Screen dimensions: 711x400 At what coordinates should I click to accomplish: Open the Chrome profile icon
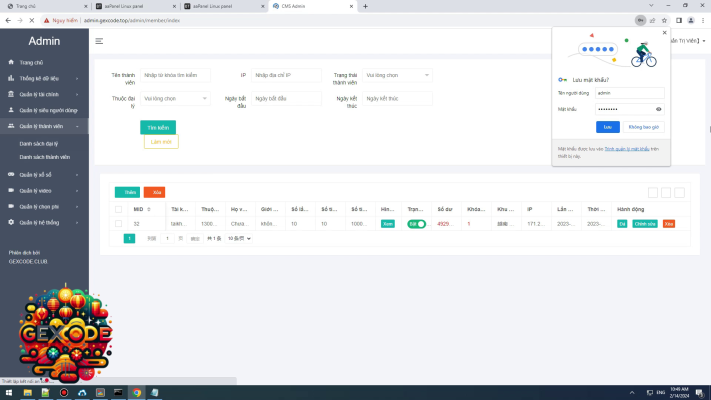[x=691, y=20]
